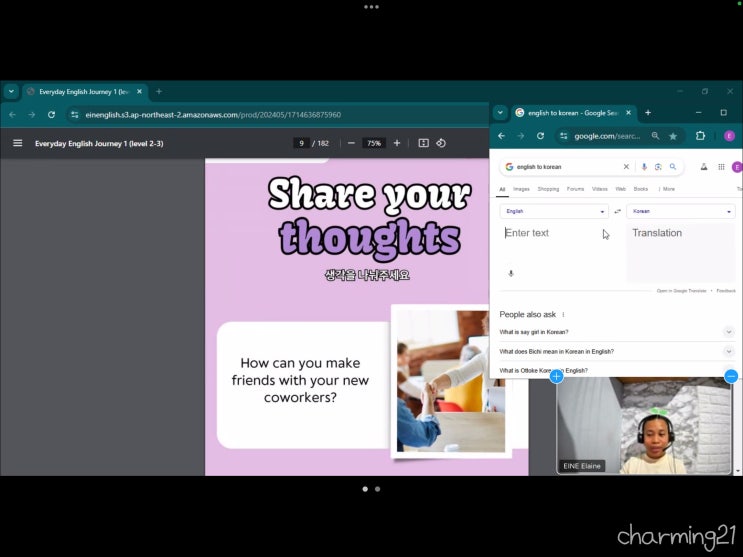Open the source language English dropdown
This screenshot has width=743, height=557.
(x=554, y=211)
